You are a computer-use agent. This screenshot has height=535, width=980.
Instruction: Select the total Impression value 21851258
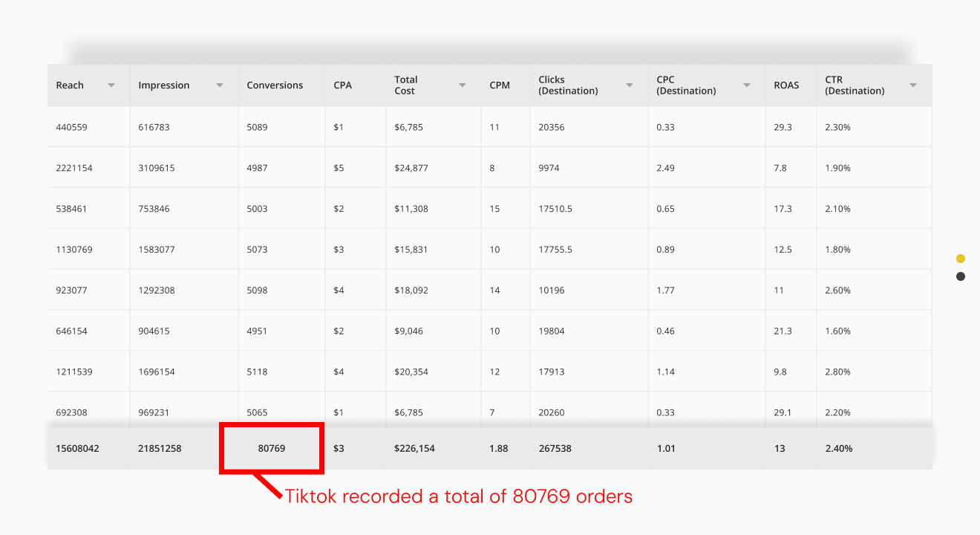(160, 449)
